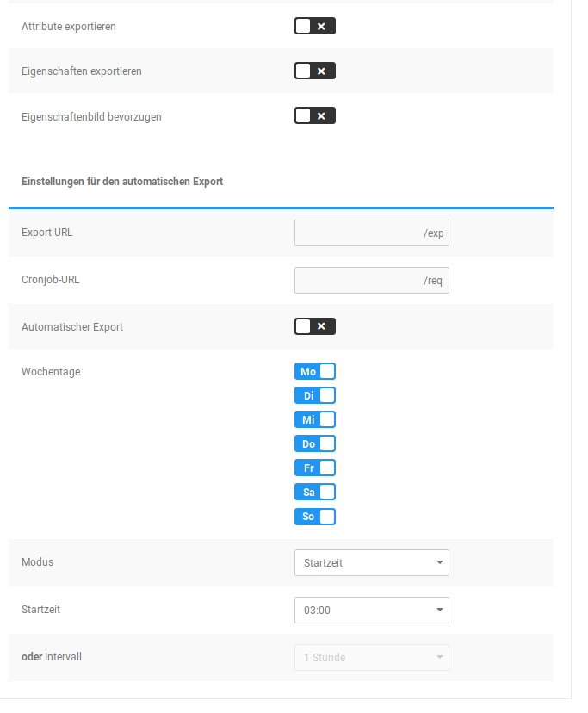This screenshot has height=713, width=588.
Task: Expand the Startzeit 03:00 dropdown
Action: [371, 611]
